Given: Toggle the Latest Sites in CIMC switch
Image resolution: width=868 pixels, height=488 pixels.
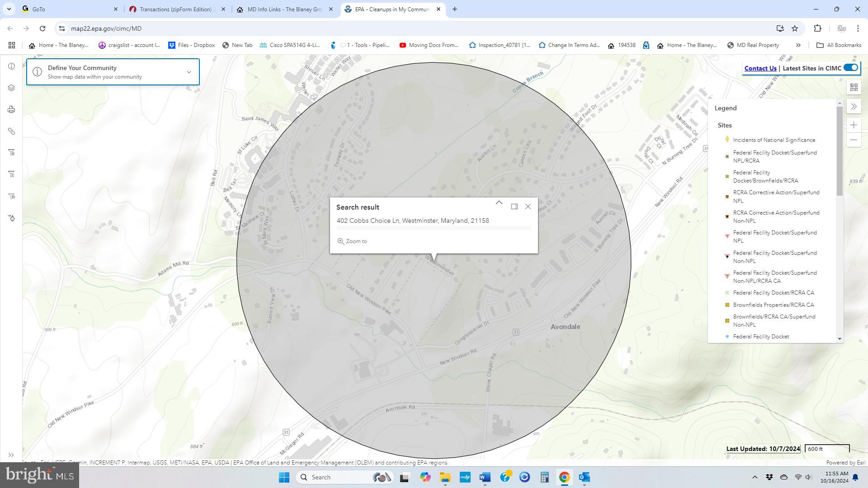Looking at the screenshot, I should click(x=850, y=68).
